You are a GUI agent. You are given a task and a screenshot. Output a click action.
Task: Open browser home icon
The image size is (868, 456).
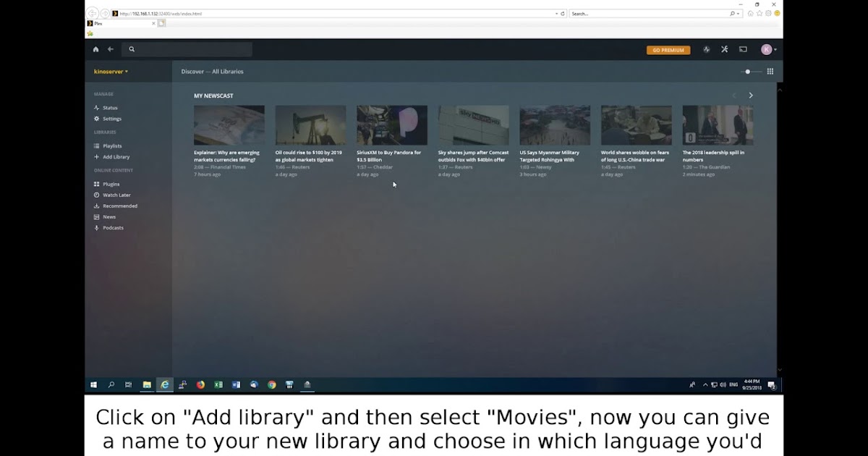click(751, 14)
